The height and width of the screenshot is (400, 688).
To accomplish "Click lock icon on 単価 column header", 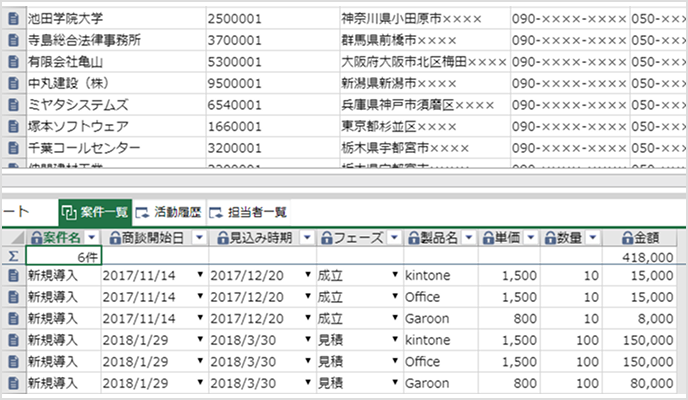I will click(x=488, y=238).
